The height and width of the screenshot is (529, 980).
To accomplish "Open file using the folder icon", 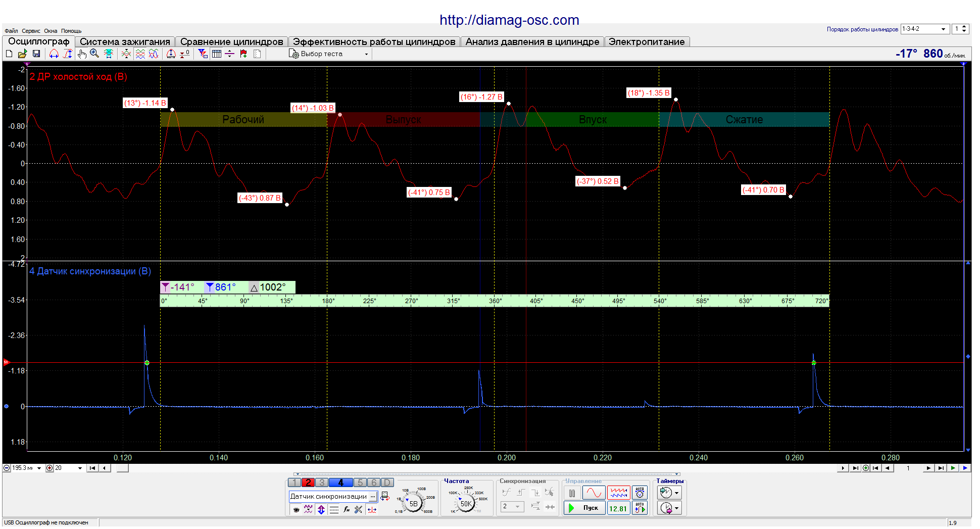I will point(22,54).
